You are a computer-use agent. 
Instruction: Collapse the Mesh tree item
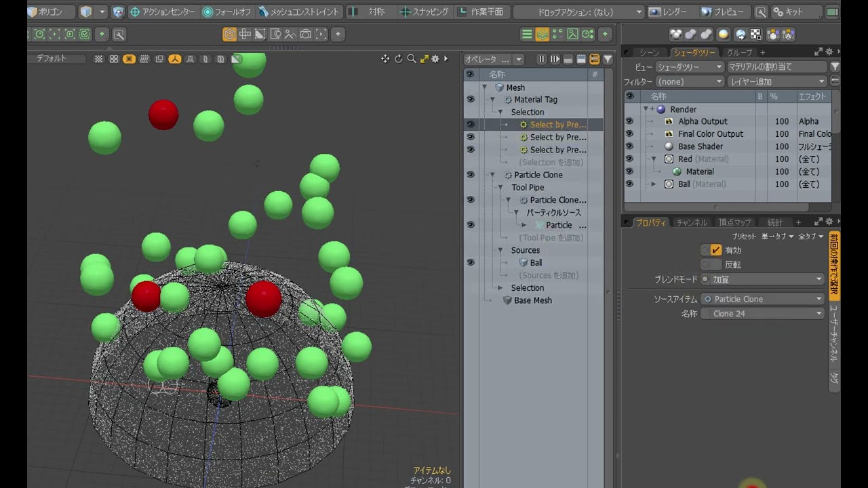coord(485,87)
